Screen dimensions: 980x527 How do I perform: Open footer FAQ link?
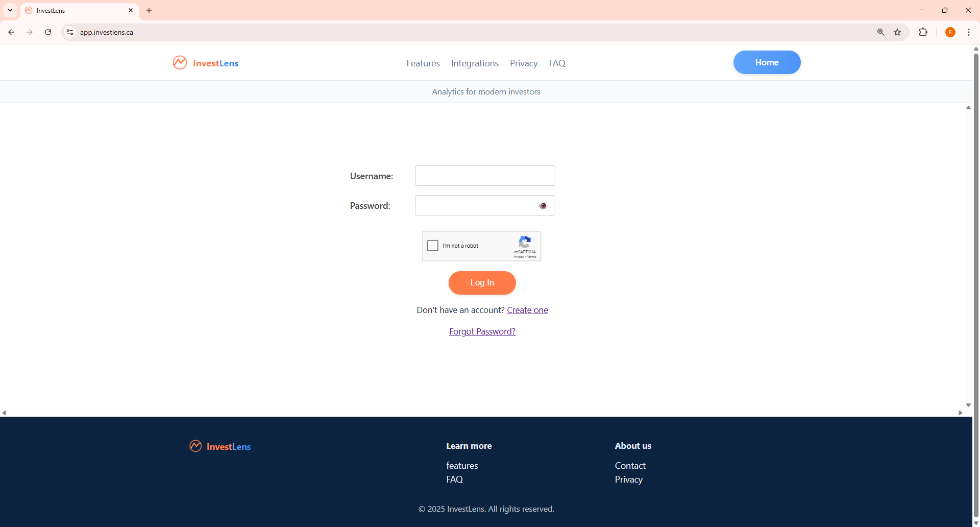pyautogui.click(x=454, y=480)
